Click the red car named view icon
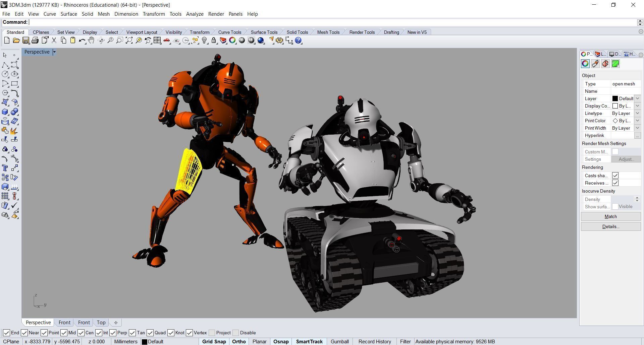 pyautogui.click(x=166, y=41)
